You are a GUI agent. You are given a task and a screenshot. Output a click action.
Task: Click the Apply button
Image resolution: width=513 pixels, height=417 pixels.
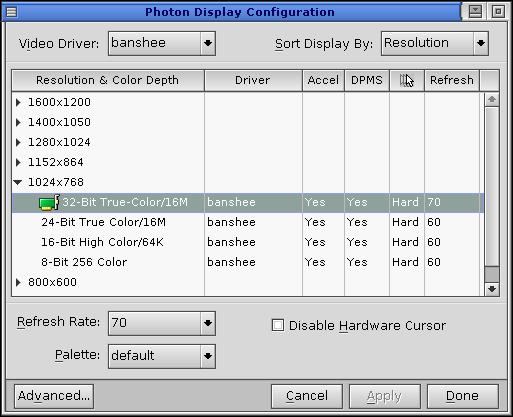point(385,396)
